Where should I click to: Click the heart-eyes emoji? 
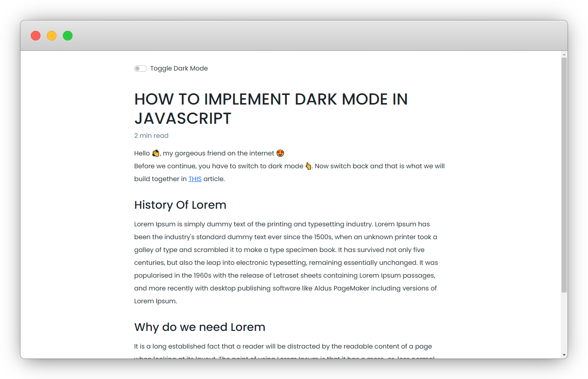pyautogui.click(x=280, y=153)
